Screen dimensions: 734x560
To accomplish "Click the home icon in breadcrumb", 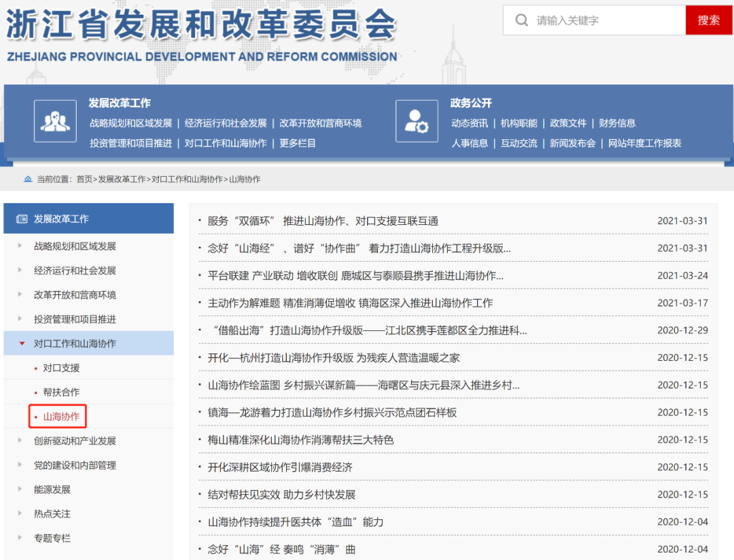I will tap(28, 179).
